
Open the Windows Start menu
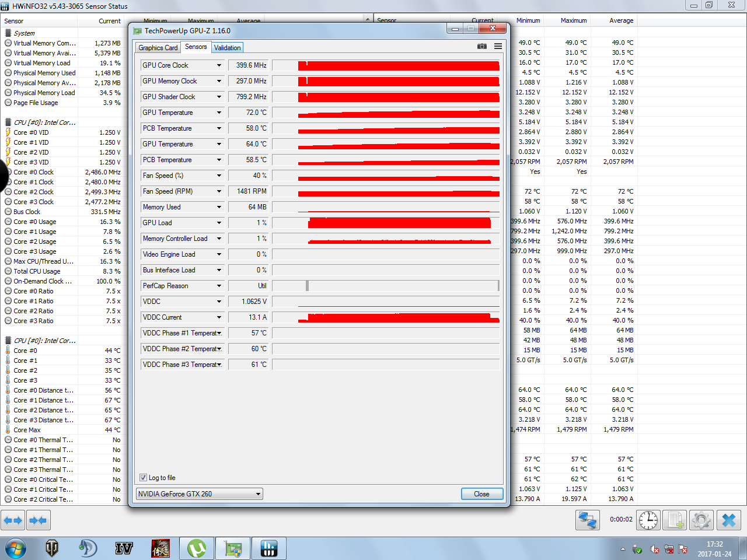[16, 549]
